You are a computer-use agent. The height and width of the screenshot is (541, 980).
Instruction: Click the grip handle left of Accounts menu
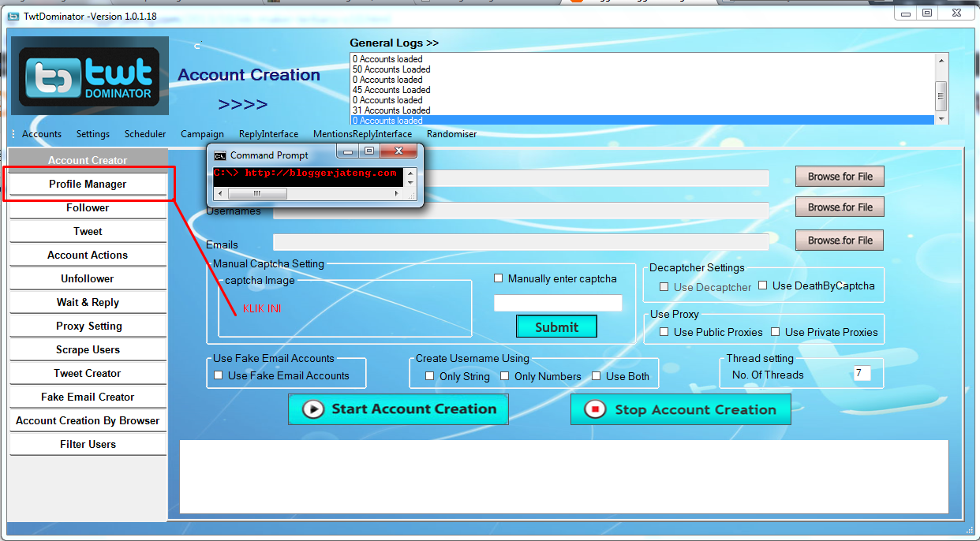tap(13, 134)
